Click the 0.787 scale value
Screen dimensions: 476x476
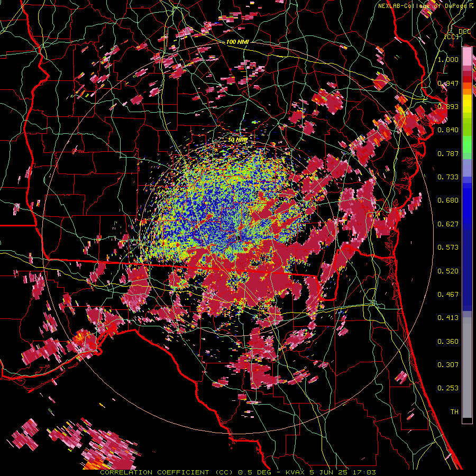point(448,153)
